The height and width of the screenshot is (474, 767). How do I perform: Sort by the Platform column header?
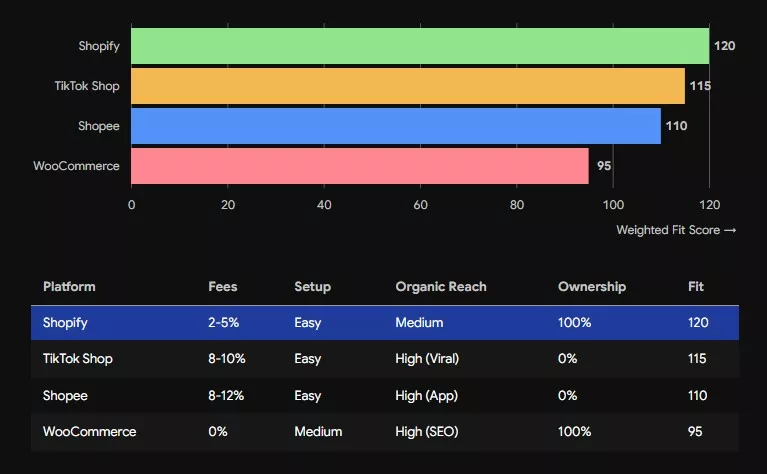coord(69,287)
